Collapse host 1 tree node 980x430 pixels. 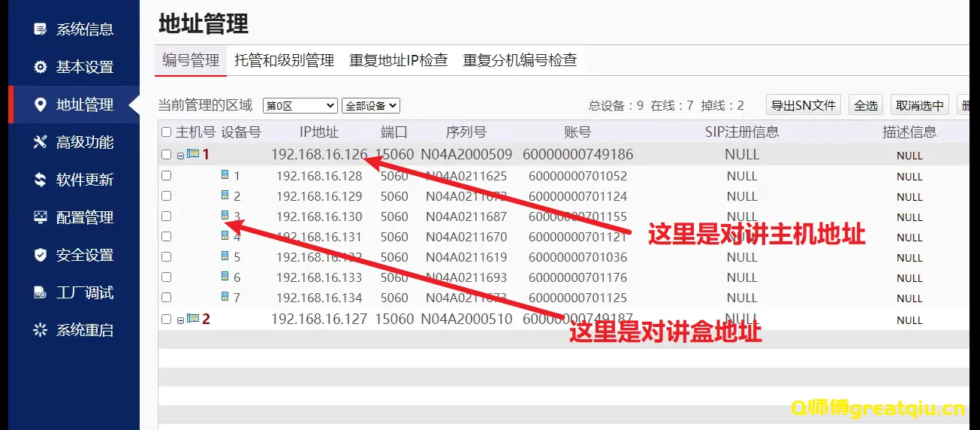click(x=180, y=156)
